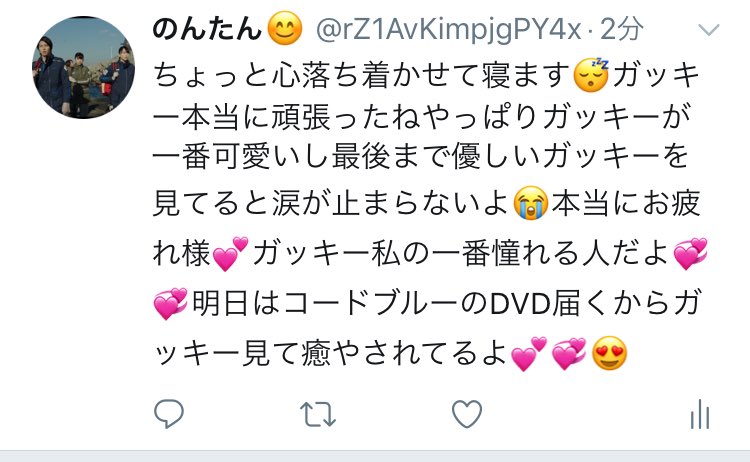Click two hearts emoji after 癒やされてるよ
The image size is (750, 462).
pyautogui.click(x=529, y=354)
